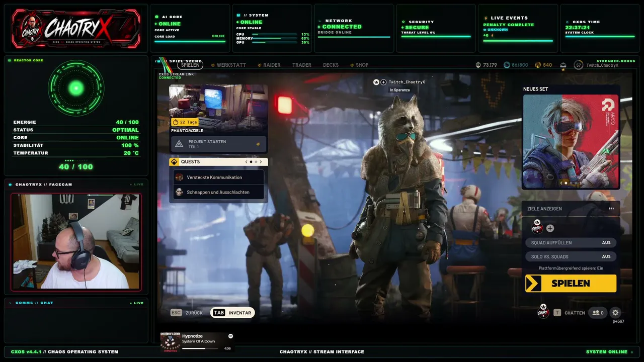Select the Spielen tab
The height and width of the screenshot is (362, 644).
click(x=190, y=65)
